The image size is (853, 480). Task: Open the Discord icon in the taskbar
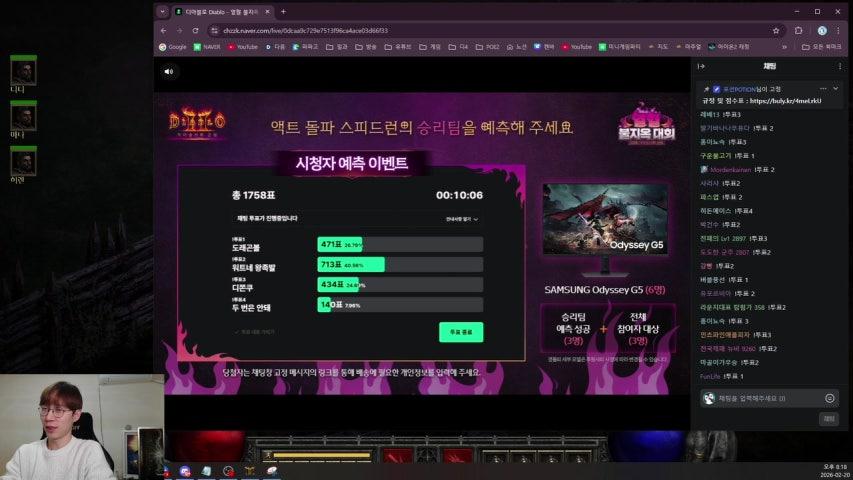point(184,471)
